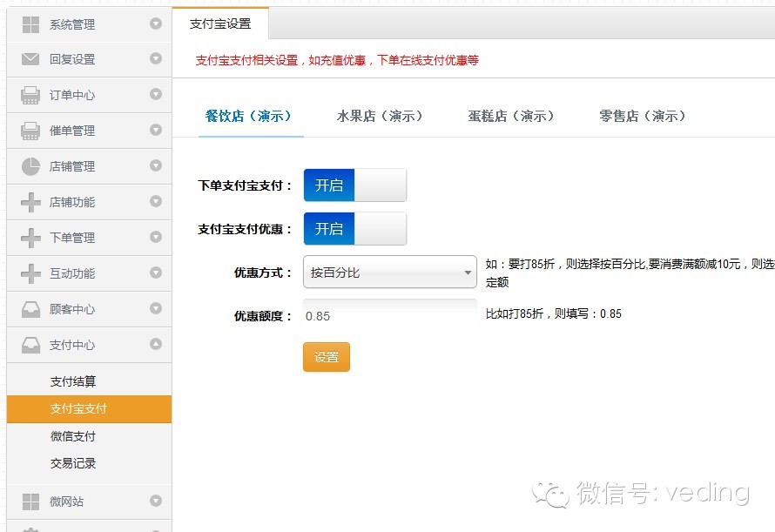Click the hint text 比如打85折，则填写：0.85
The height and width of the screenshot is (532, 775).
click(x=554, y=313)
